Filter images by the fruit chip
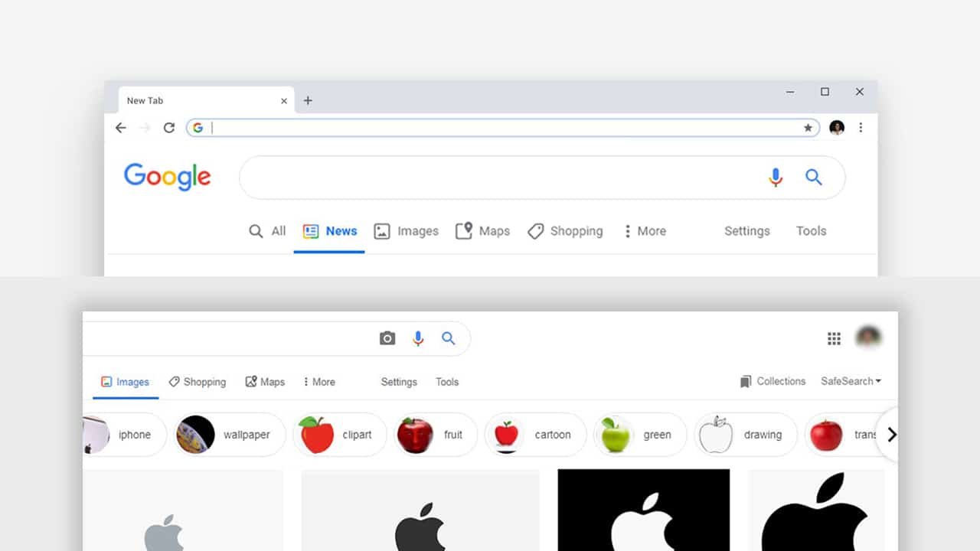 point(436,435)
